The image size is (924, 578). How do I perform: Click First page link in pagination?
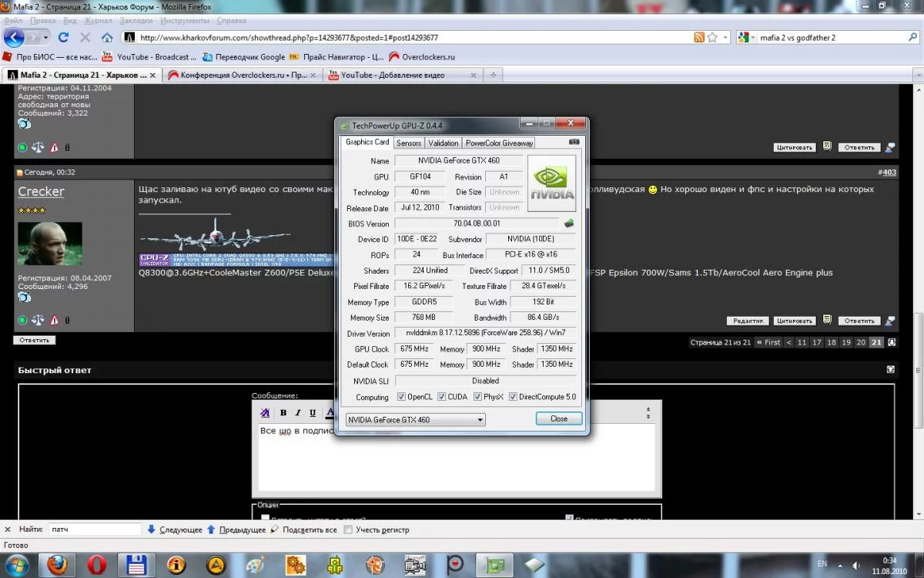768,342
